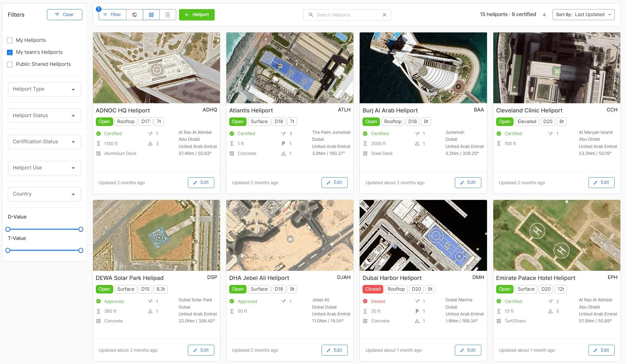Open the Filter toolbar button
This screenshot has width=626, height=364.
(x=112, y=15)
